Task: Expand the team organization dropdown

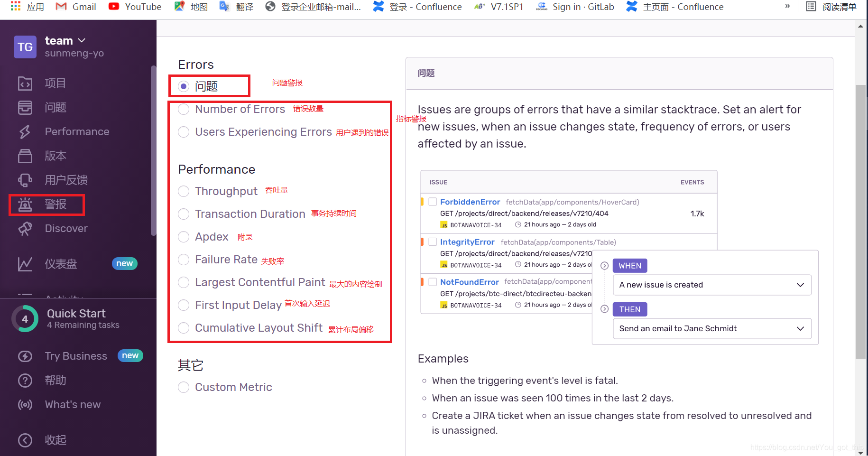Action: (x=82, y=41)
